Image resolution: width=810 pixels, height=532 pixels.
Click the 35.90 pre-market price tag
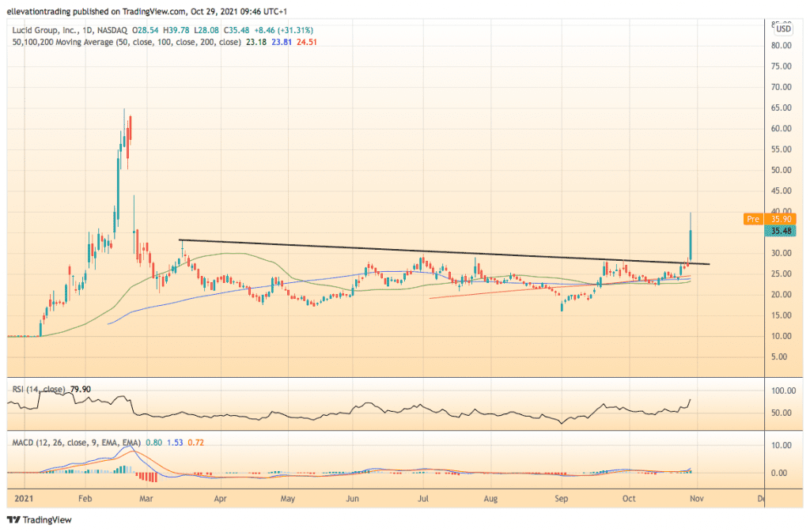pyautogui.click(x=781, y=219)
